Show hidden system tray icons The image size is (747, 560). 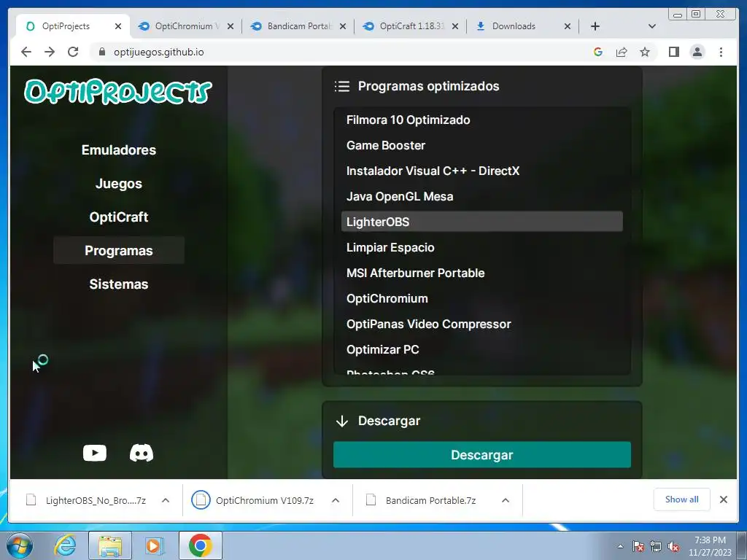(620, 546)
